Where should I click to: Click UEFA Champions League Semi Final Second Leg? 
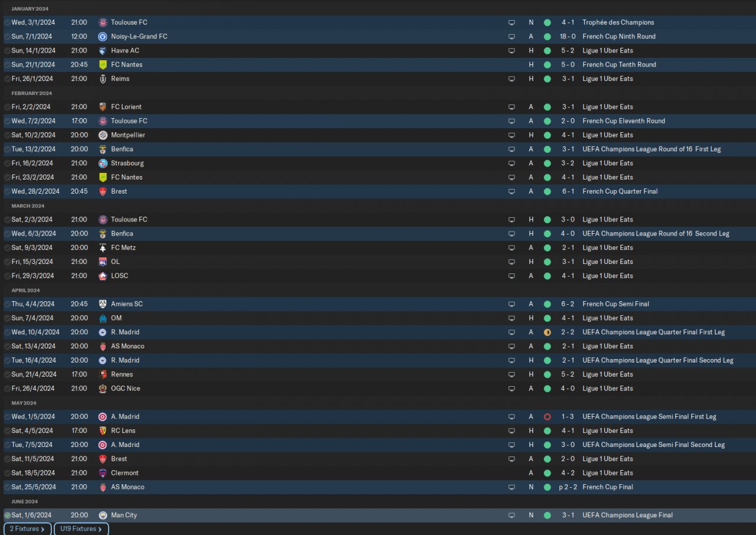click(653, 445)
